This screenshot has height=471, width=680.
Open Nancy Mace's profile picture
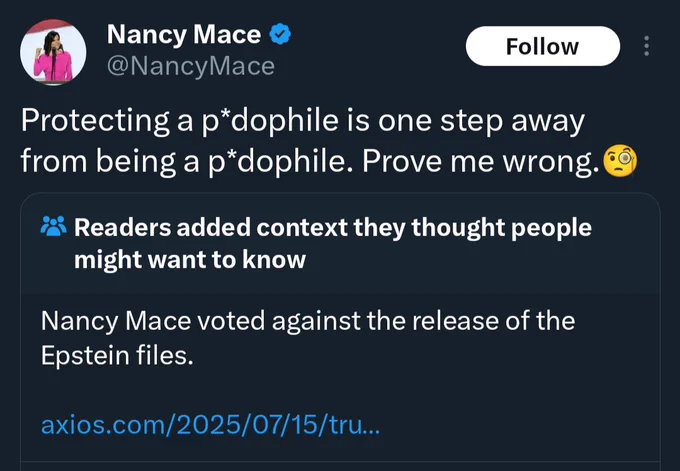click(53, 50)
